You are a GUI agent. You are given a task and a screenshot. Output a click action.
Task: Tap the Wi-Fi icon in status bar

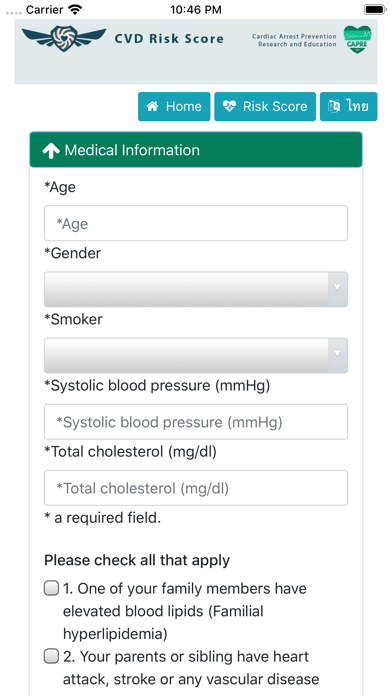(76, 9)
